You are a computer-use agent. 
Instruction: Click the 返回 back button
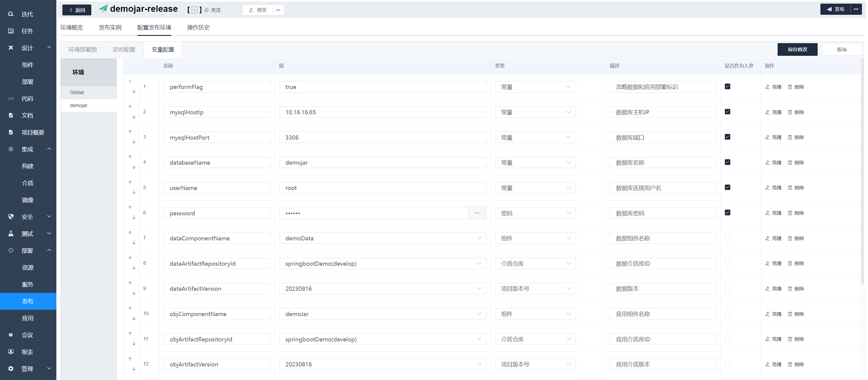[77, 10]
